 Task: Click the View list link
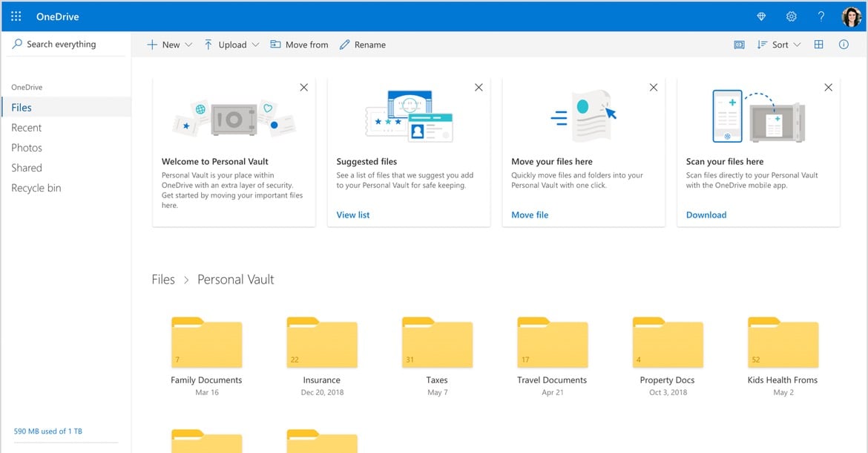(353, 215)
